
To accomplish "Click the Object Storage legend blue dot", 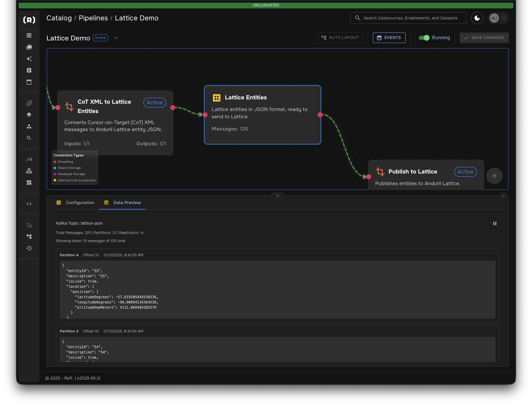I will click(x=55, y=168).
